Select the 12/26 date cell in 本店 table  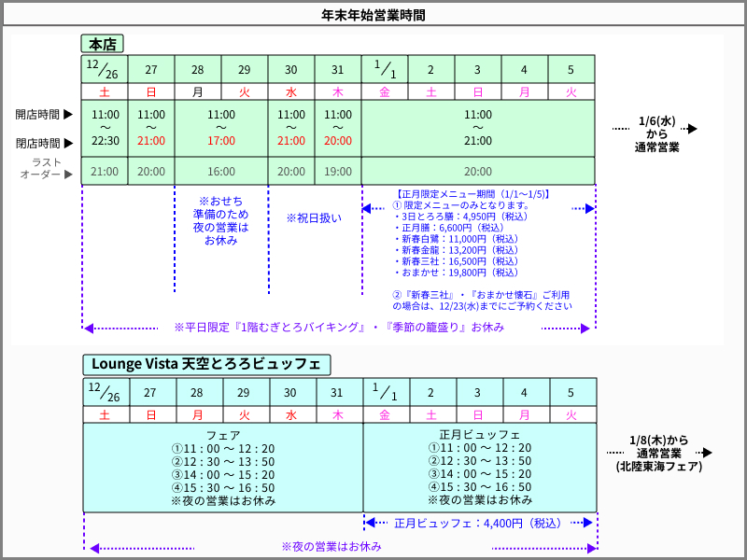point(105,69)
